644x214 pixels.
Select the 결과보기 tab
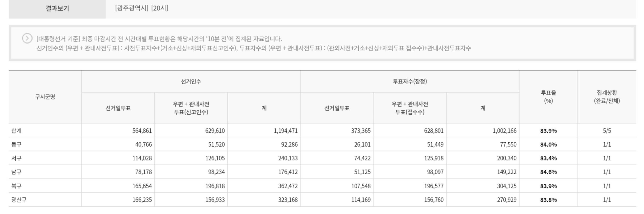point(57,8)
